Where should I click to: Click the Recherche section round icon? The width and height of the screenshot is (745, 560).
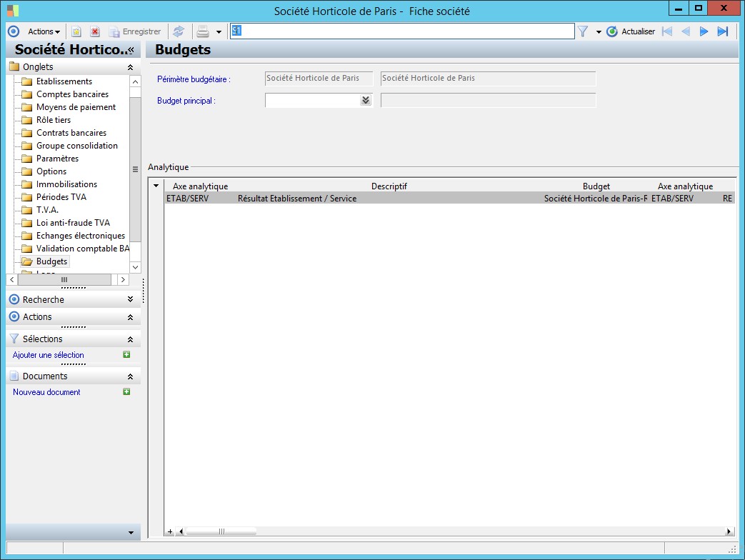coord(14,299)
